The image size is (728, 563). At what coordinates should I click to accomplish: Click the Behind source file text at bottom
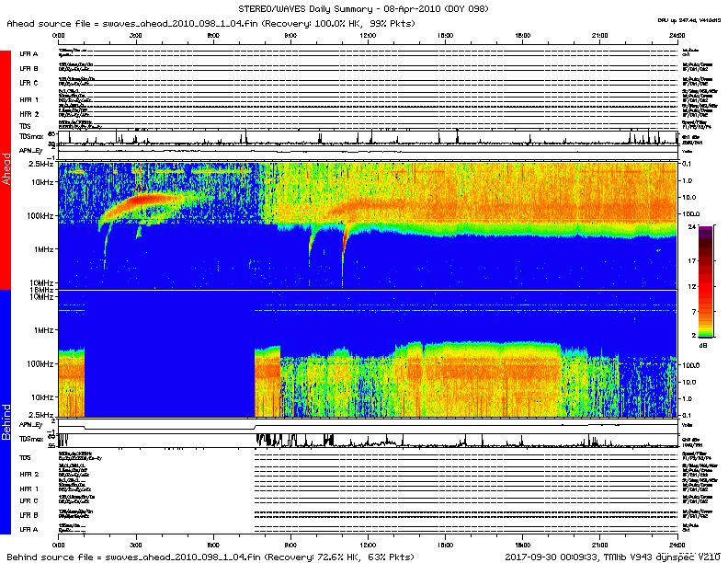[x=210, y=557]
